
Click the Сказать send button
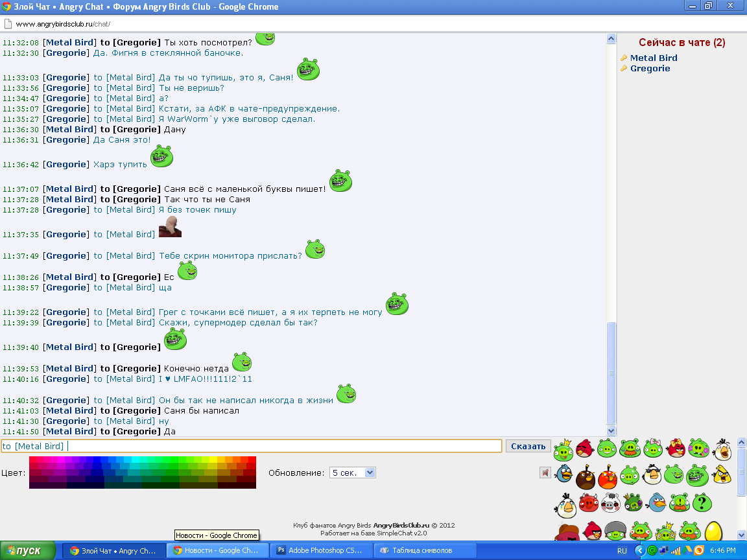click(528, 446)
